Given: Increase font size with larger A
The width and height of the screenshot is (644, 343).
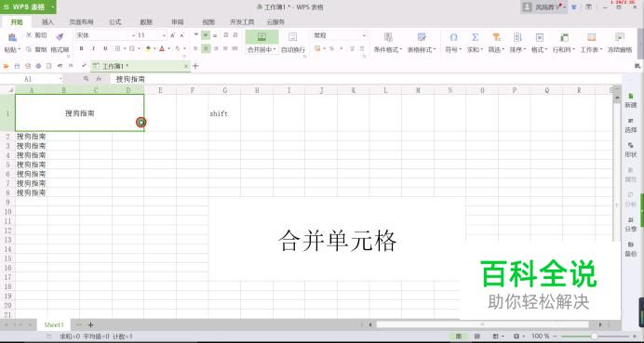Looking at the screenshot, I should tap(173, 35).
